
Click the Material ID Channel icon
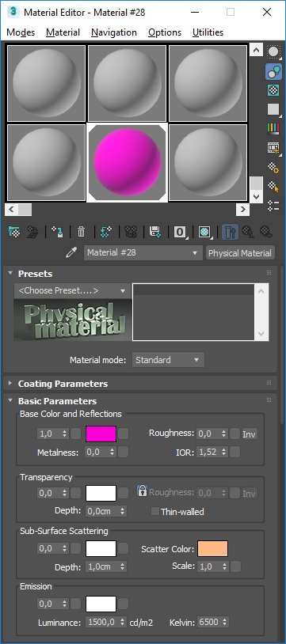pyautogui.click(x=180, y=232)
